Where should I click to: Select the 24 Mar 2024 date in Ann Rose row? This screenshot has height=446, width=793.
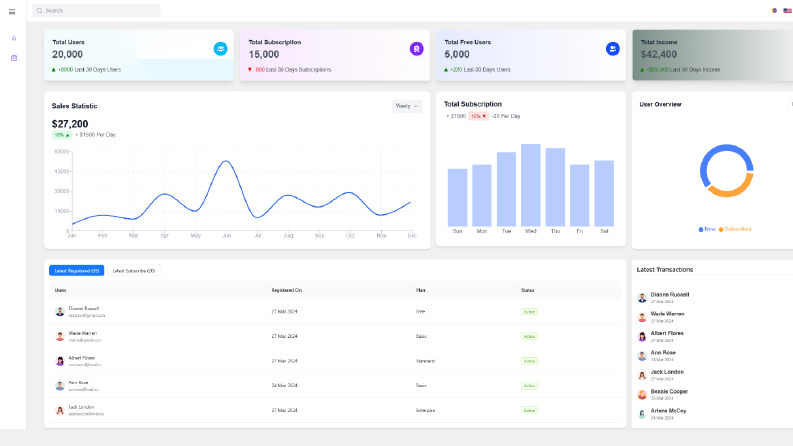284,385
